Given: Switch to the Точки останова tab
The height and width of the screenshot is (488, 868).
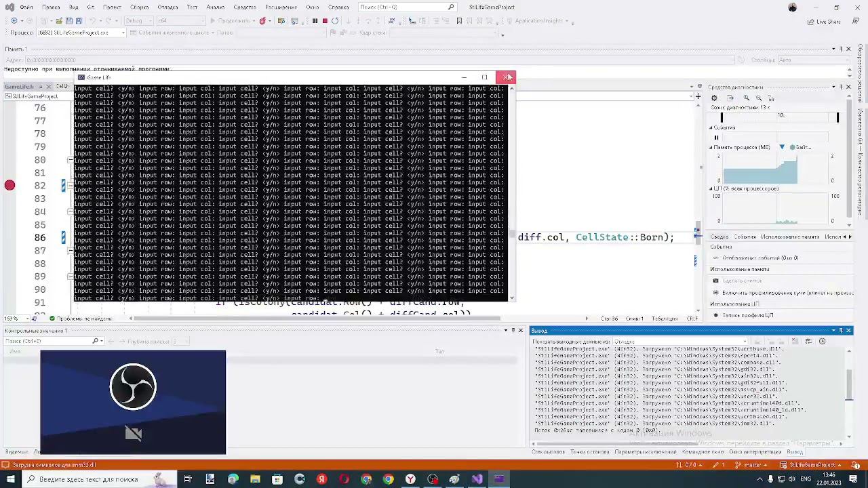Looking at the screenshot, I should click(589, 452).
